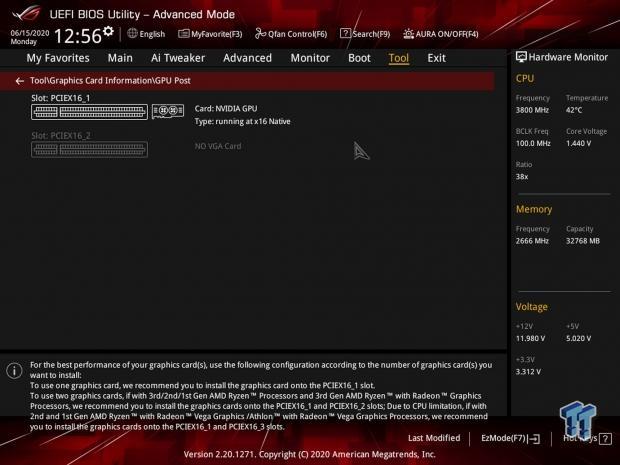
Task: Switch to EzMode(F7)
Action: click(510, 438)
